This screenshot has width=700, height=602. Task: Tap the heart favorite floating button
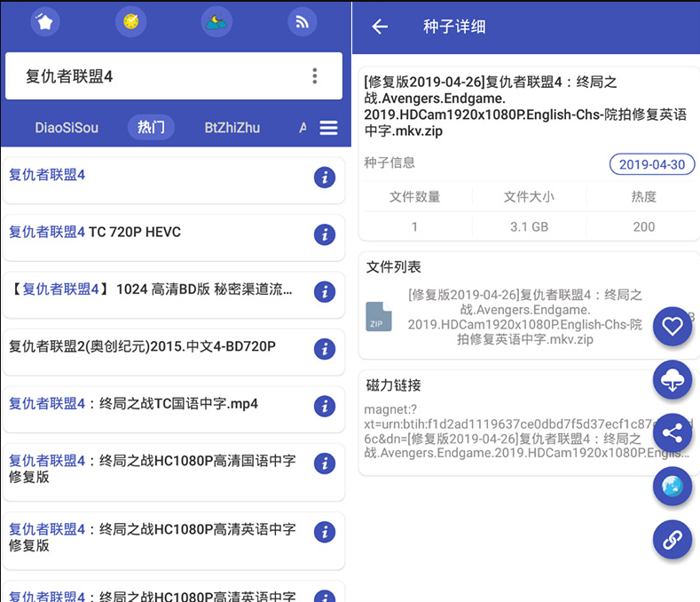point(672,327)
